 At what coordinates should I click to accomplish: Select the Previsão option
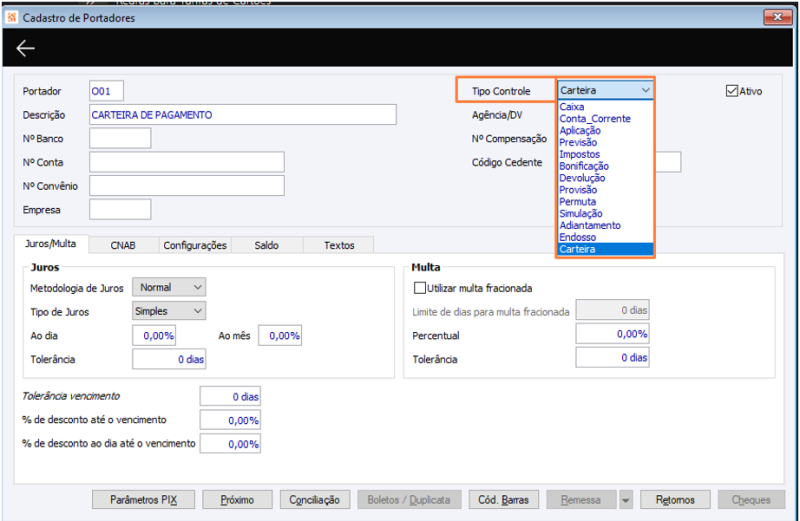605,142
